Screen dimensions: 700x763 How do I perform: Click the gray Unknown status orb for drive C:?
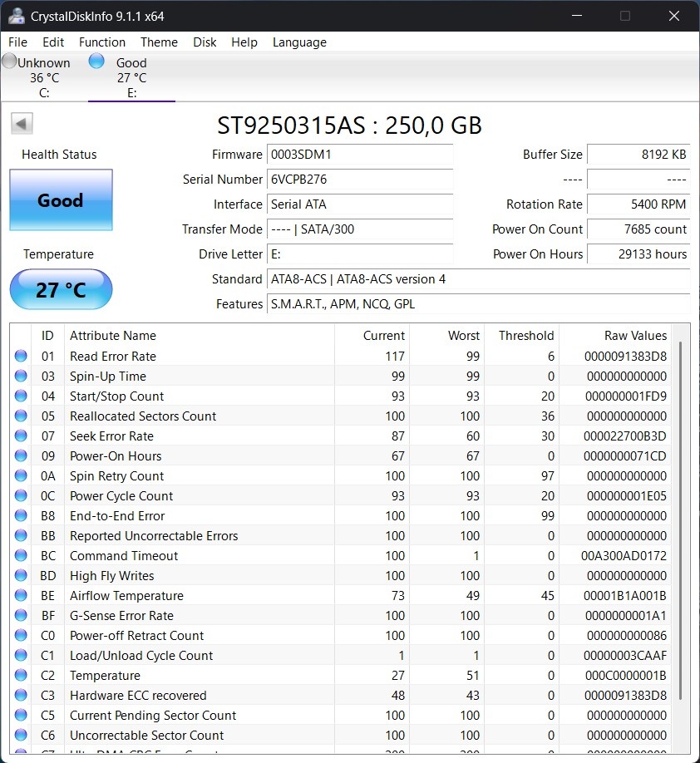tap(8, 62)
